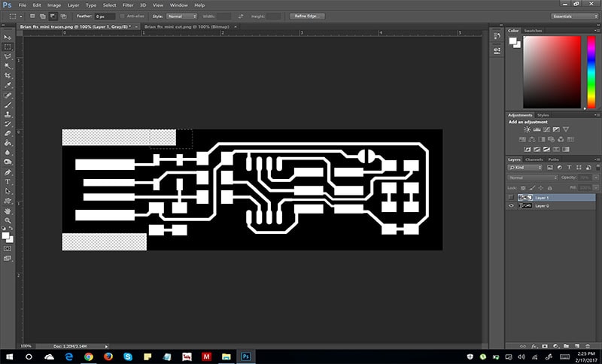Open the Filter menu

coord(128,5)
